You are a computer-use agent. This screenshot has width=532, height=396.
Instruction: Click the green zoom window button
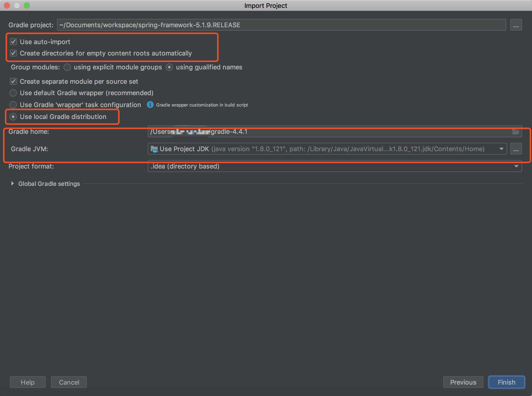[x=27, y=5]
